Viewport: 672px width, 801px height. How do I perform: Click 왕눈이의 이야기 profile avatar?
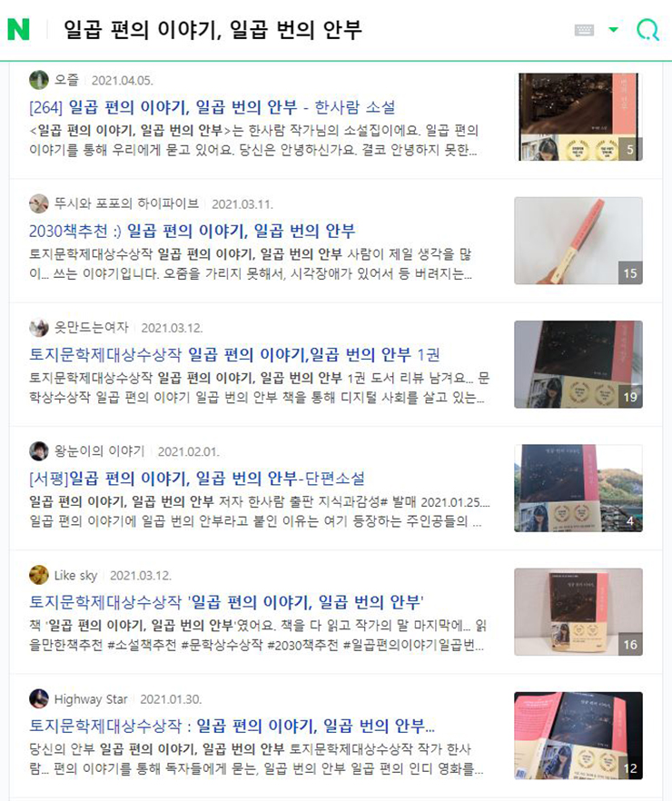coord(39,451)
